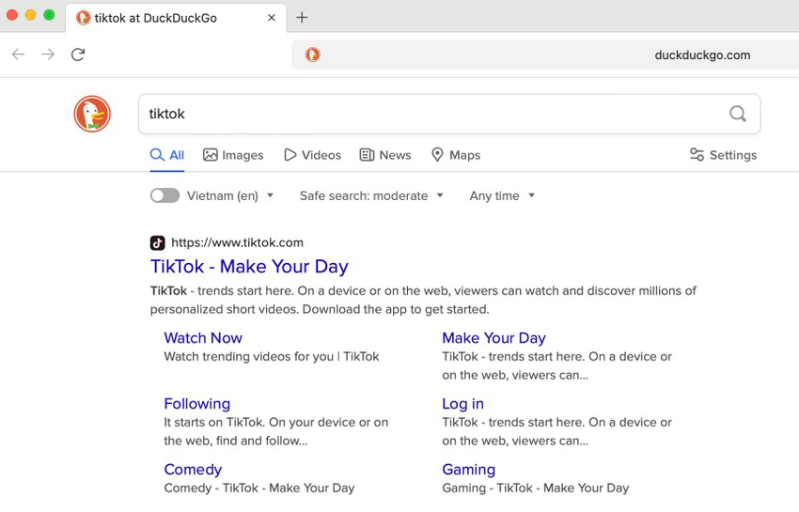Reload the page with the refresh icon
The height and width of the screenshot is (512, 799).
pos(78,55)
